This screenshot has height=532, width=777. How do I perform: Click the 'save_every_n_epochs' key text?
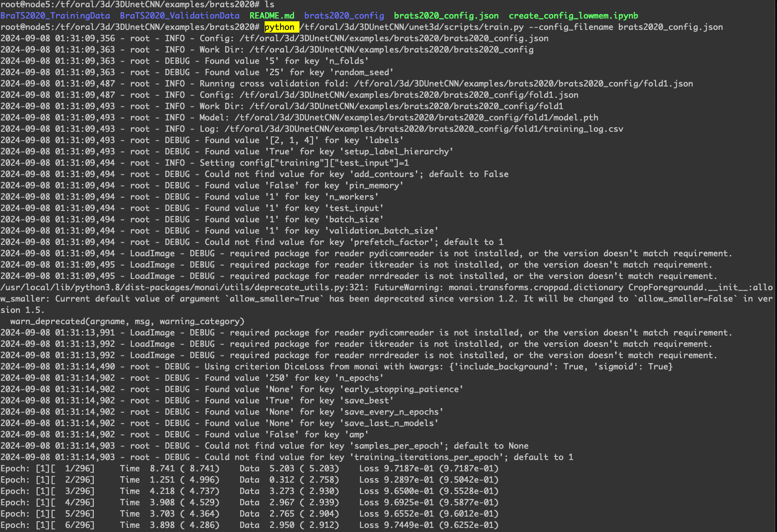[x=391, y=412]
